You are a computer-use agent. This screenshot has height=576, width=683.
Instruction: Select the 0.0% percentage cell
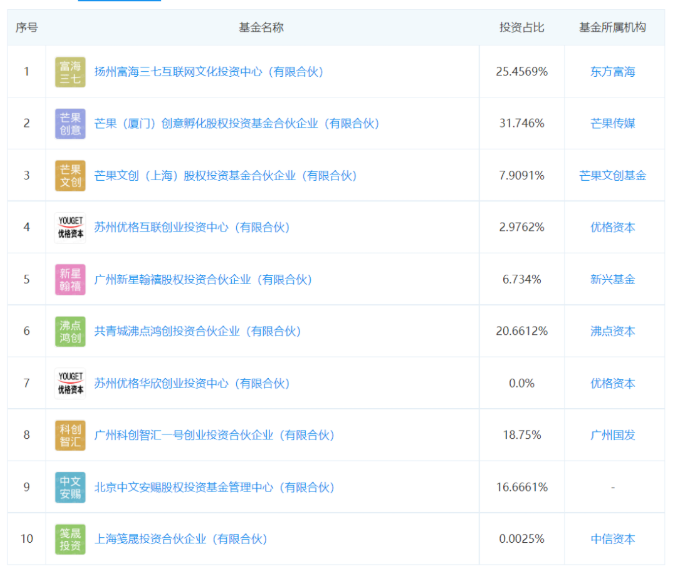coord(522,383)
